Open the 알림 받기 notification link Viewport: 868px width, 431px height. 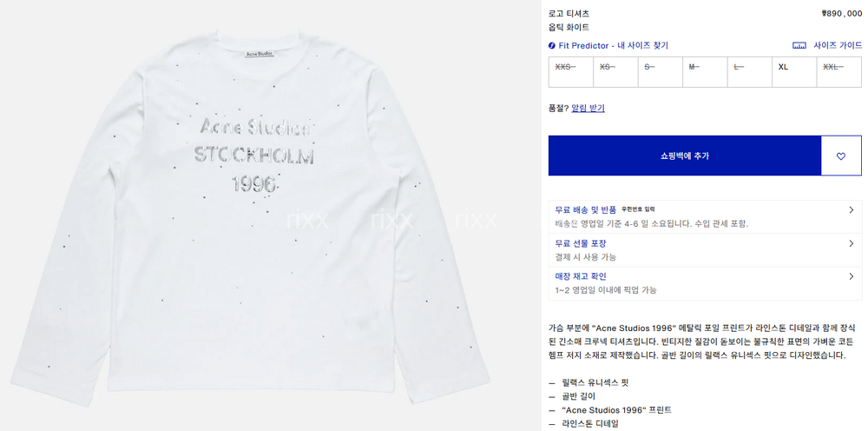click(x=588, y=108)
